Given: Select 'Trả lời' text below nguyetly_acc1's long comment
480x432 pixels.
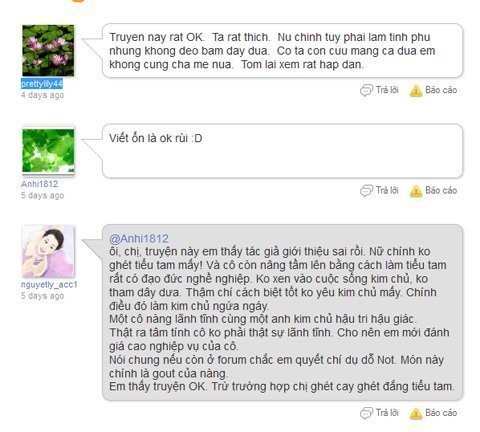Looking at the screenshot, I should (x=387, y=413).
